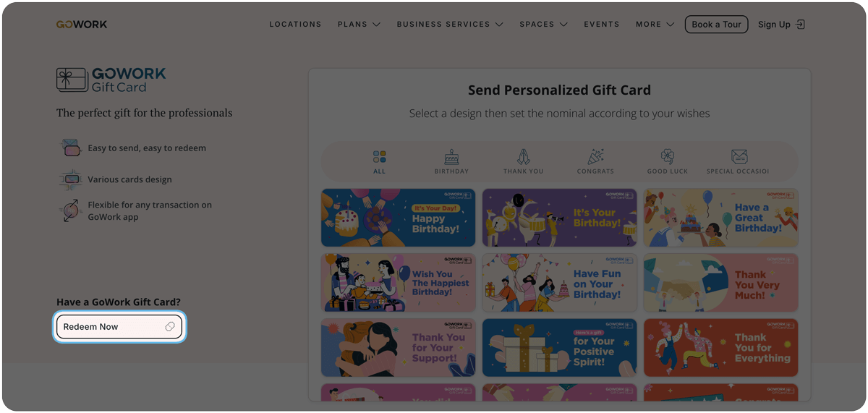This screenshot has width=868, height=413.
Task: Choose the Thank You Very Much card
Action: tap(721, 283)
